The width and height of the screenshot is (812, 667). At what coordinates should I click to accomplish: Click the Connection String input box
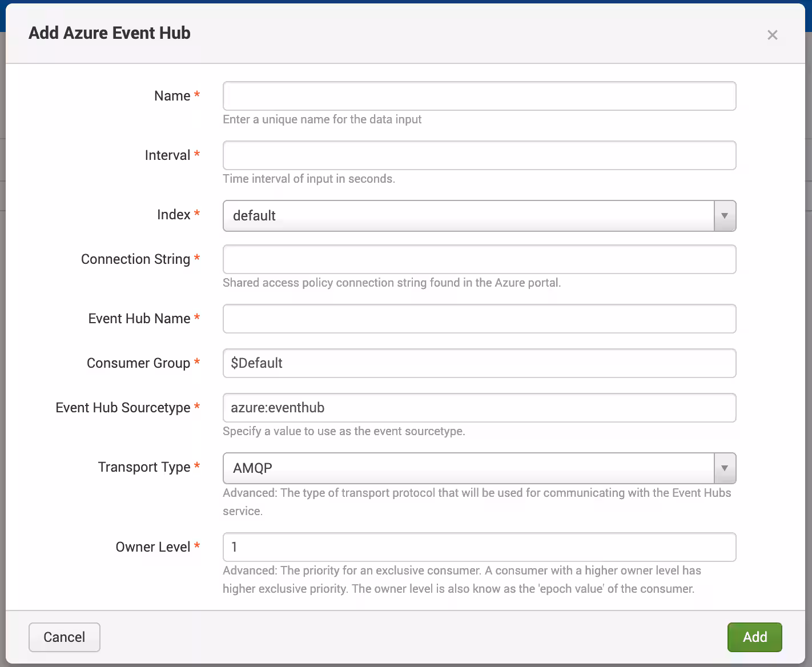click(479, 259)
